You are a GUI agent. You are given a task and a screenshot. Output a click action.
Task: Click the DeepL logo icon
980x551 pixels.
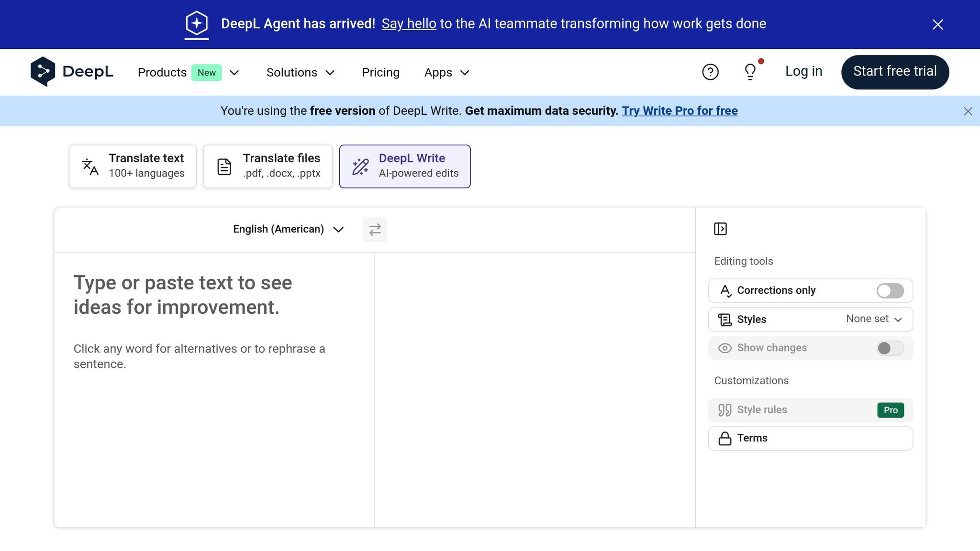43,72
